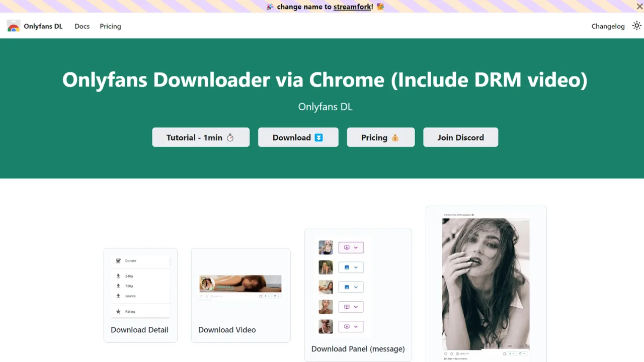Click the Onlyfans DL rainbow logo icon

point(14,27)
